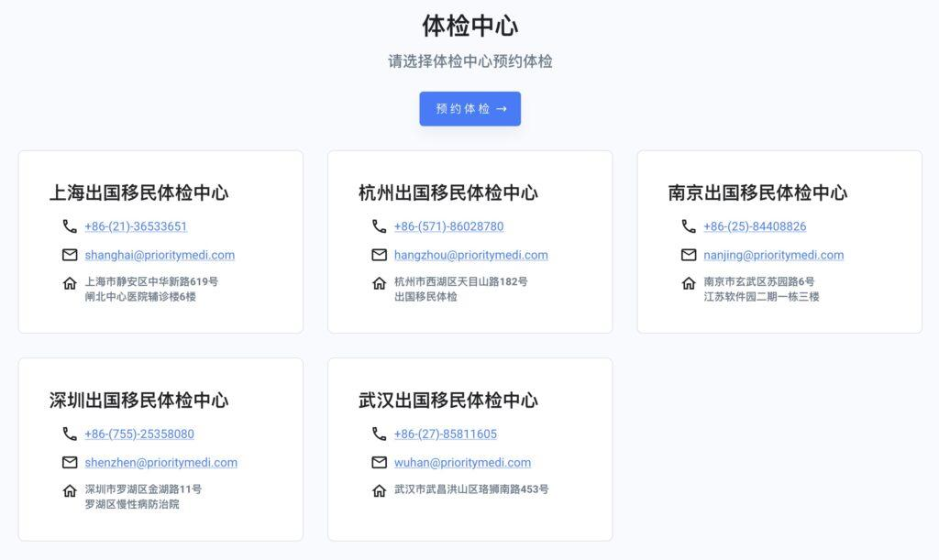The width and height of the screenshot is (939, 560).
Task: Open shanghai@prioritymedi.com email link
Action: click(160, 255)
